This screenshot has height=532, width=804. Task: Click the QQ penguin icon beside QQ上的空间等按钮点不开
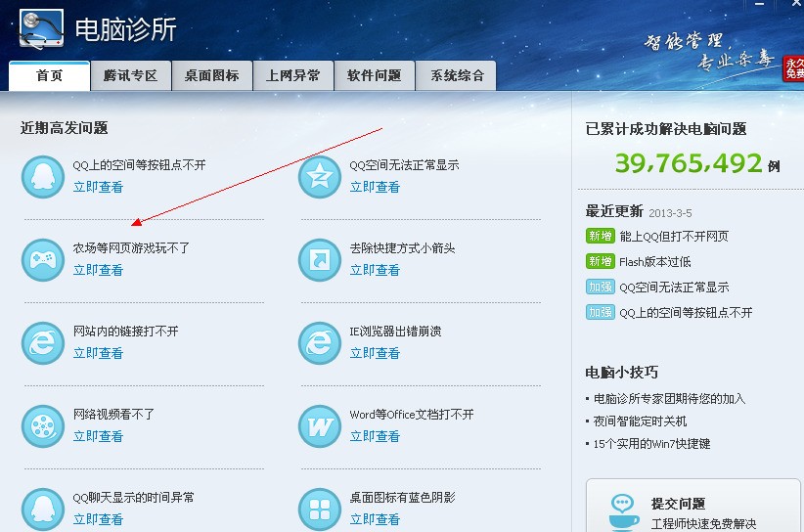click(x=43, y=177)
